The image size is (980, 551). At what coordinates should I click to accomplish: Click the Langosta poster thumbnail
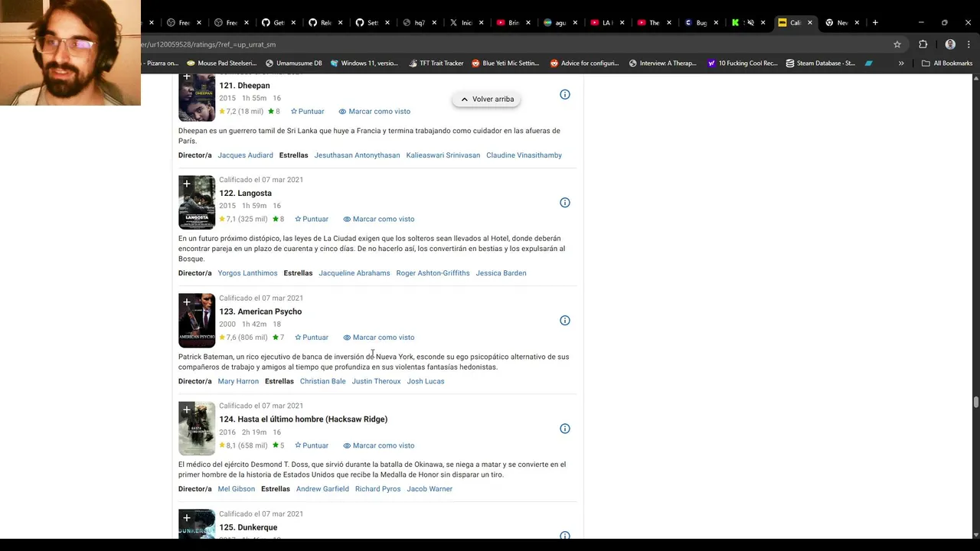coord(197,203)
